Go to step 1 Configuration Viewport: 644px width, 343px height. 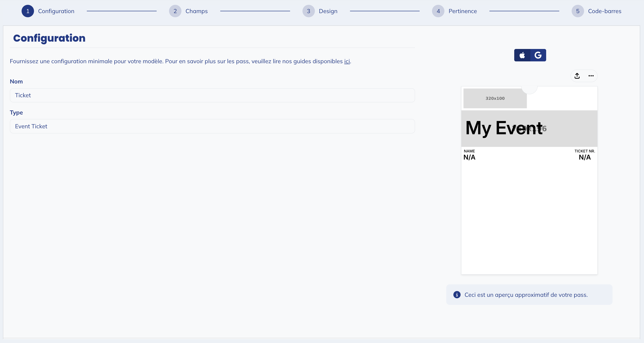coord(48,11)
